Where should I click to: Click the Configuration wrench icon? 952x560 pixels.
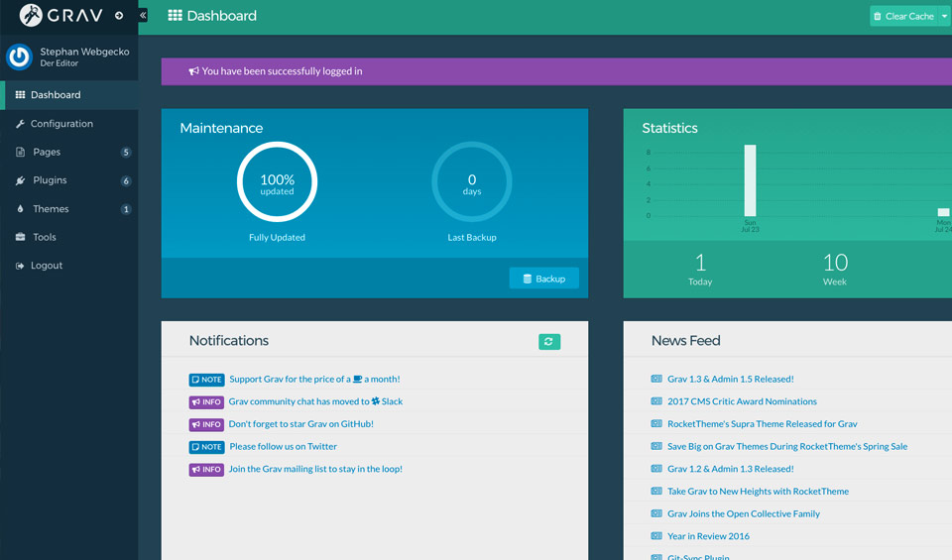pyautogui.click(x=20, y=124)
